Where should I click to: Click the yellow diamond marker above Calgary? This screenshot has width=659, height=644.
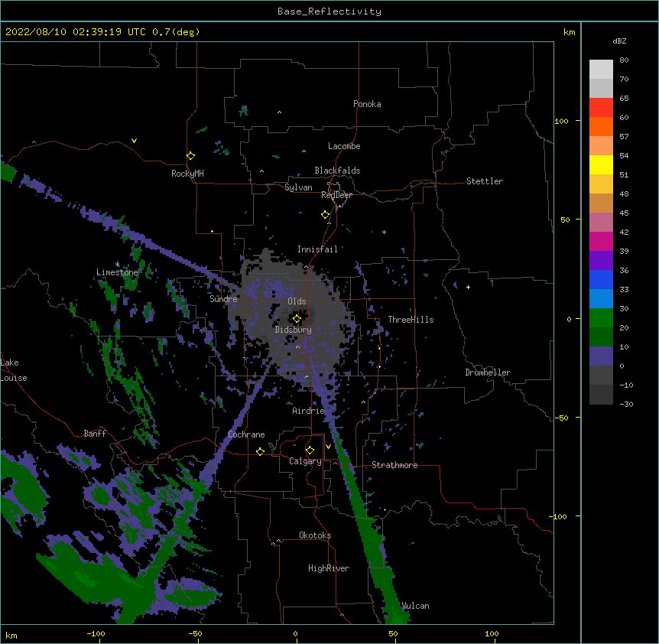point(310,450)
